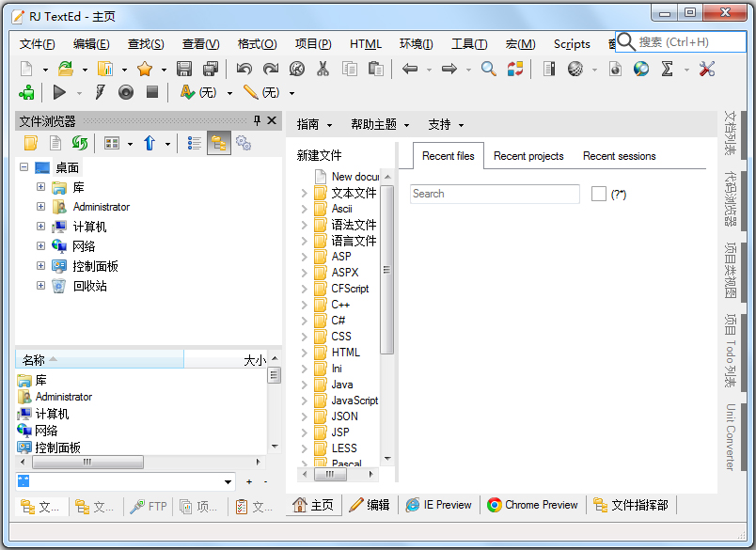Viewport: 756px width, 550px height.
Task: Click the Search input field
Action: tap(495, 194)
